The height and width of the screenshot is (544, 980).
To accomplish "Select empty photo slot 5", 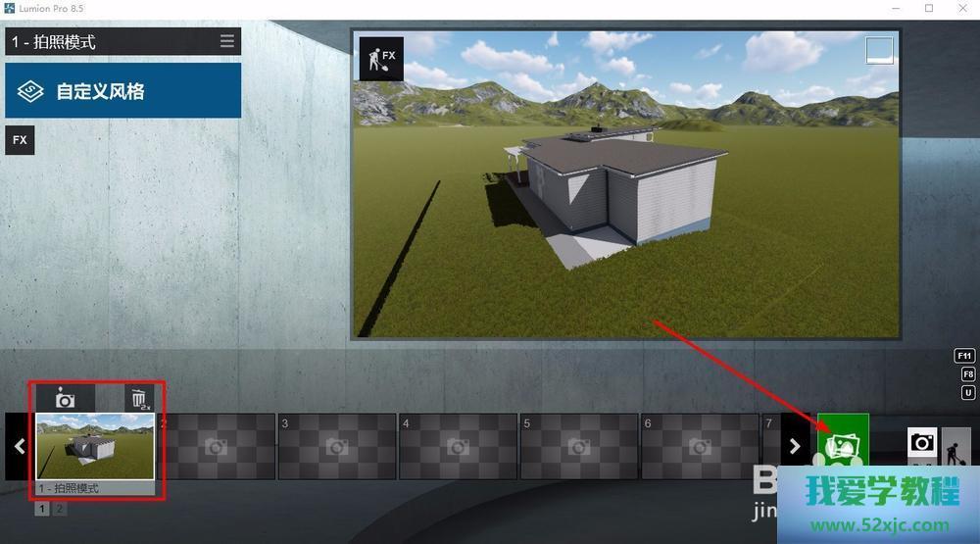I will click(x=578, y=446).
